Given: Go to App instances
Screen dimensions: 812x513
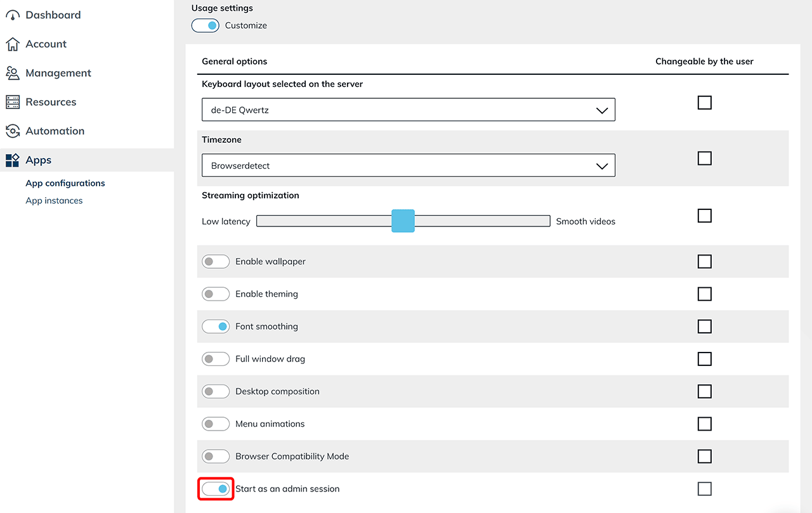Looking at the screenshot, I should pos(54,201).
